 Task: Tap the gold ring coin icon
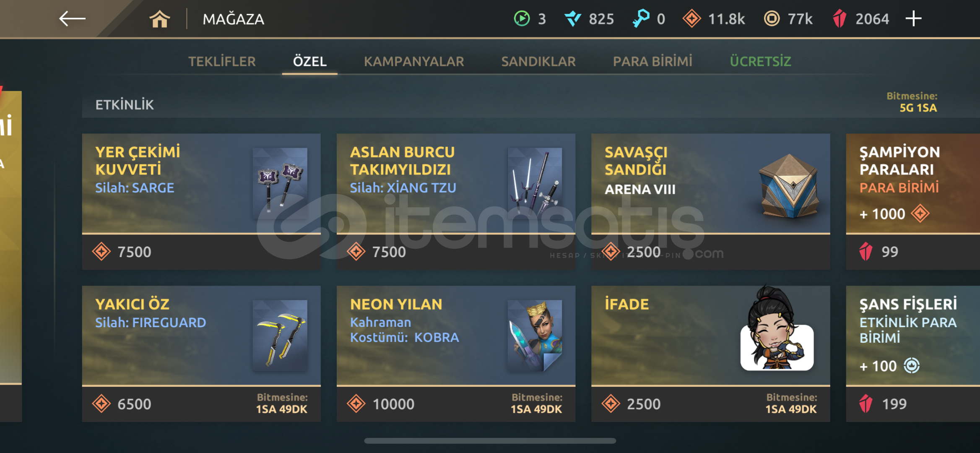click(x=772, y=19)
